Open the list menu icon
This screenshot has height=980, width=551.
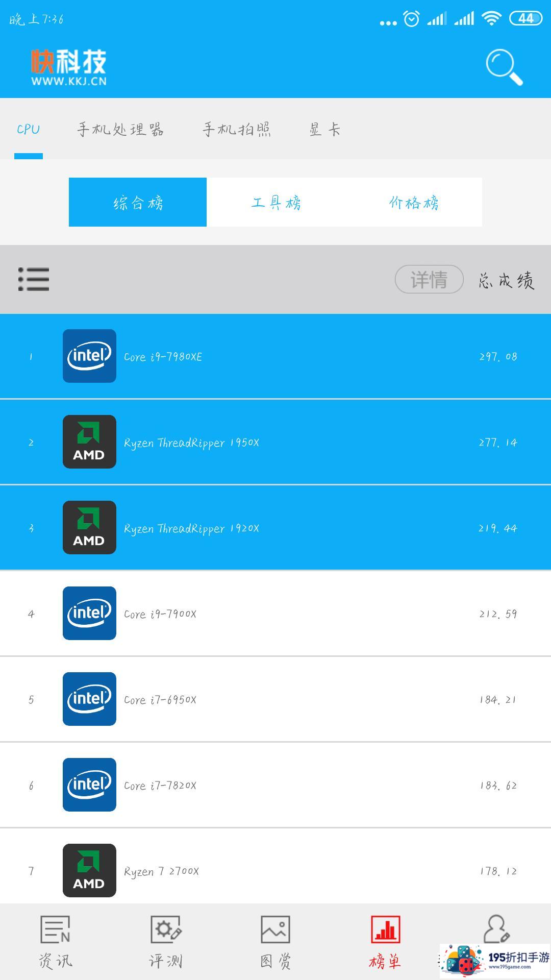point(34,279)
